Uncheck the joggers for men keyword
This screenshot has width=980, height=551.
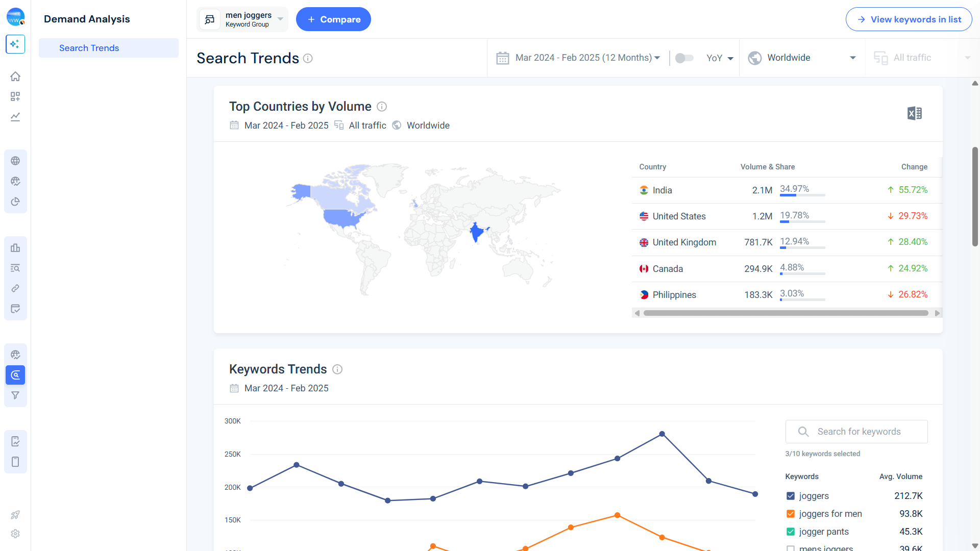(x=791, y=514)
